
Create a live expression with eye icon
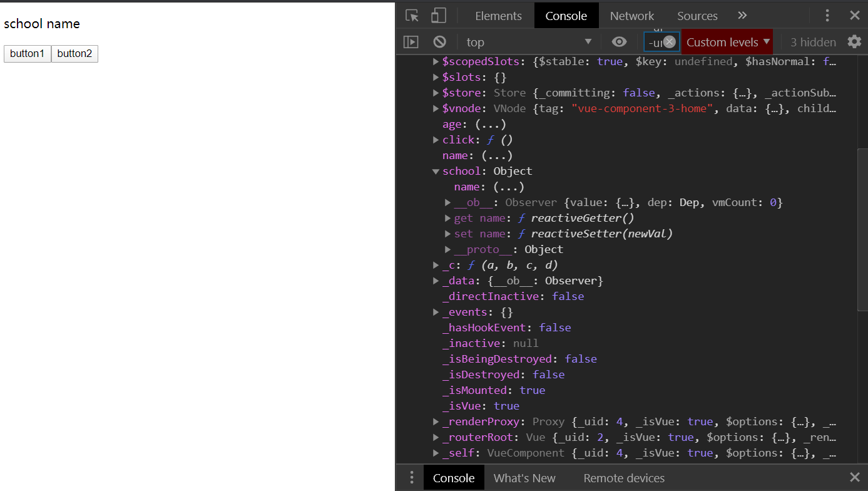619,42
